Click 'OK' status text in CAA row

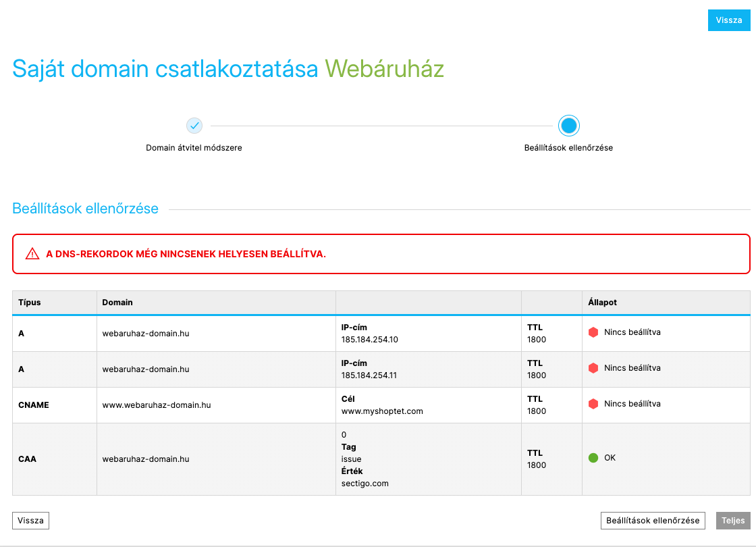610,458
